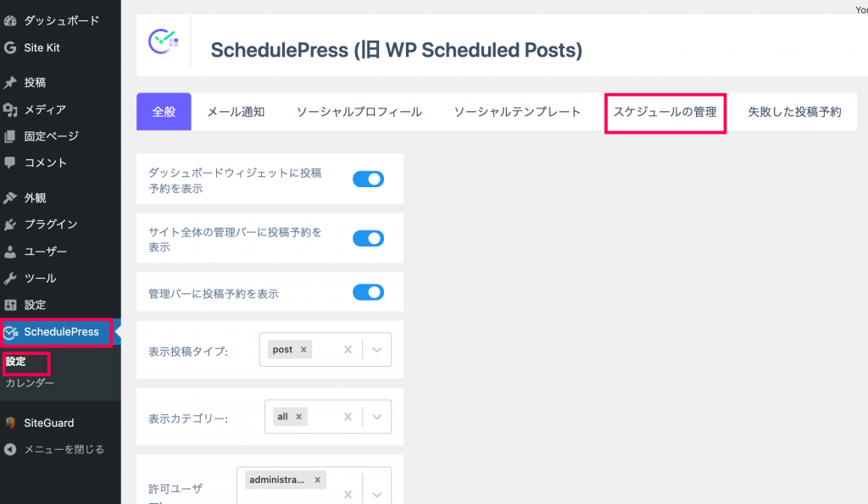Expand the 表示投稿タイプ dropdown arrow
This screenshot has width=868, height=504.
pyautogui.click(x=377, y=350)
